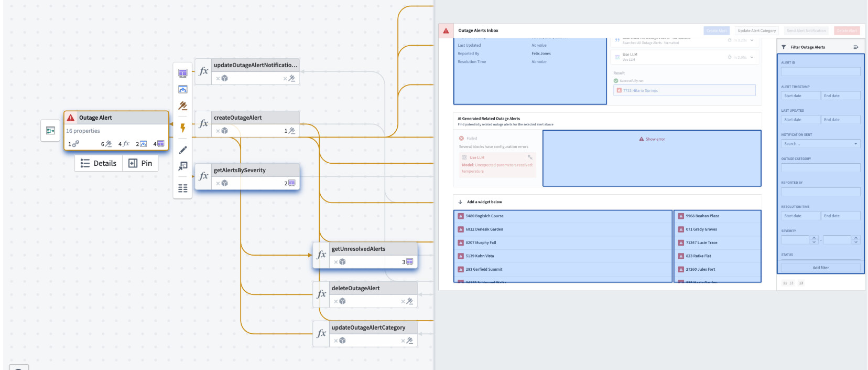The width and height of the screenshot is (868, 370).
Task: Select 5139 Kuhn Vista alert
Action: 562,256
